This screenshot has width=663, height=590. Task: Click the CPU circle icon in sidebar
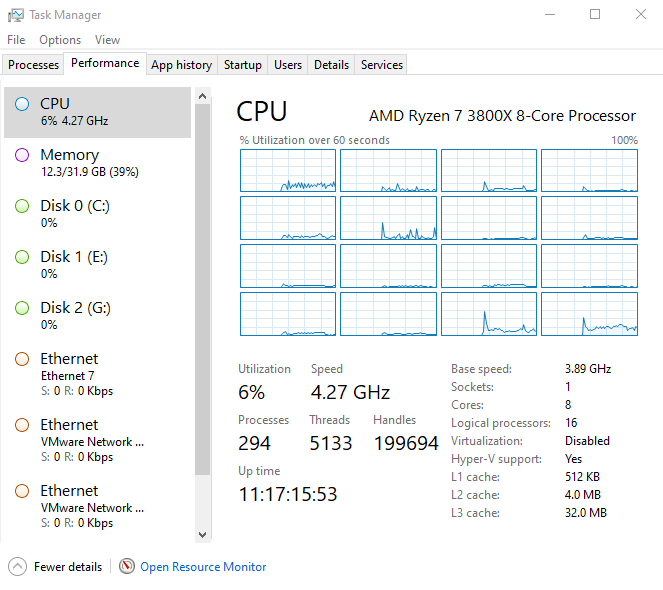click(22, 104)
